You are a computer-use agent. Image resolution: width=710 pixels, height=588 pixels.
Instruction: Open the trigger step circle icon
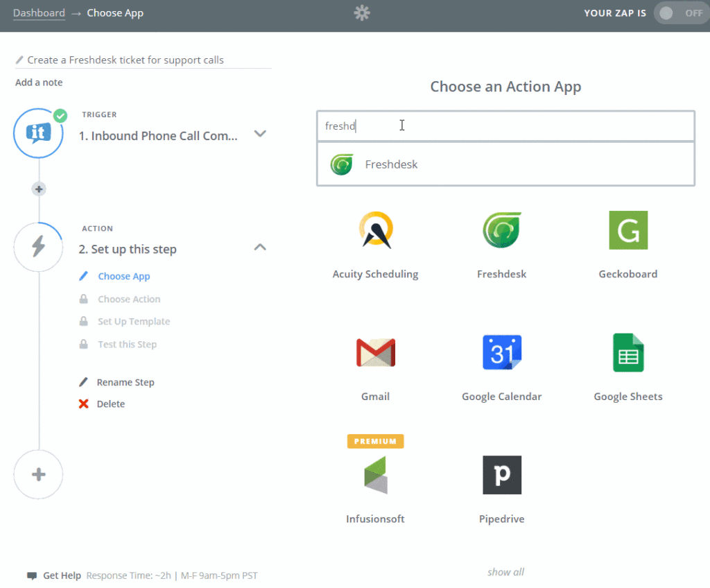[39, 133]
